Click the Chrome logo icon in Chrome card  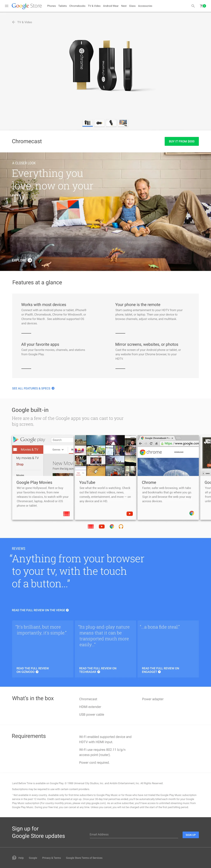(192, 513)
